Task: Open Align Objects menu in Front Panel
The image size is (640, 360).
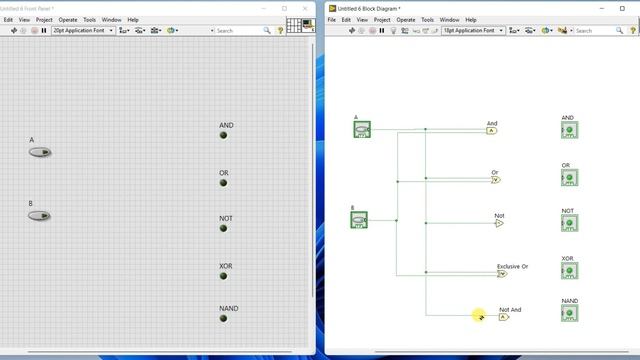Action: (x=124, y=30)
